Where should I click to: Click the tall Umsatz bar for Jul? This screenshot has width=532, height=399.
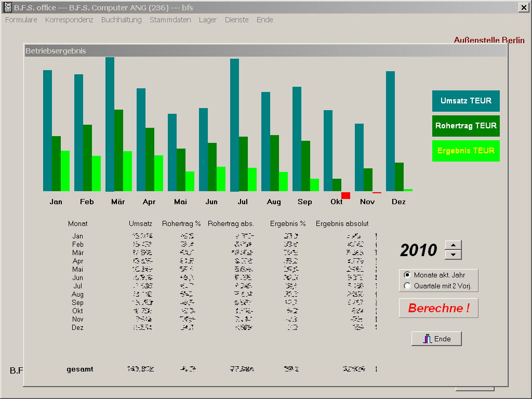(234, 125)
